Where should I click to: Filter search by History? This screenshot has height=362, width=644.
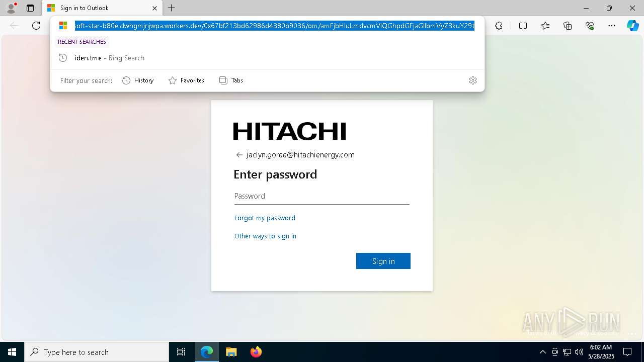point(138,80)
